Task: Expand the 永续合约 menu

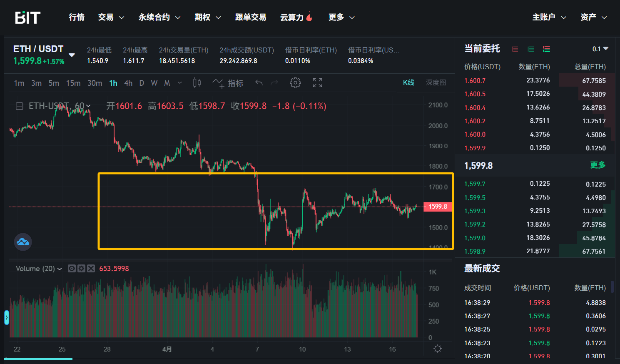Action: [x=159, y=17]
